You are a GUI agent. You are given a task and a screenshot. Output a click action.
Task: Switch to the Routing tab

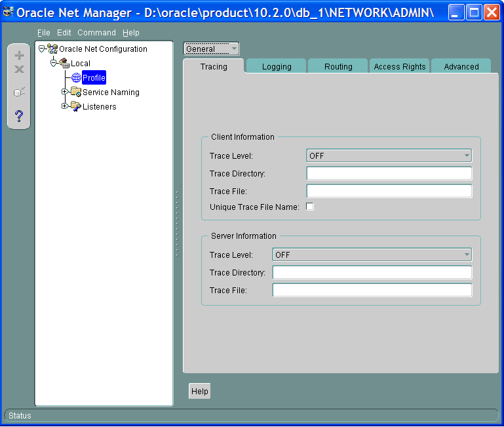tap(338, 67)
